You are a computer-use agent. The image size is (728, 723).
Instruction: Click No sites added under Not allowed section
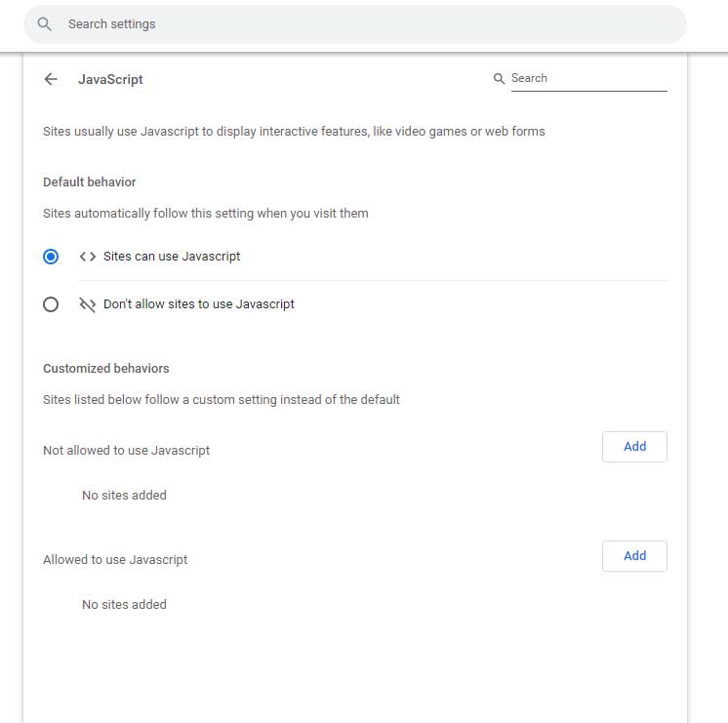pos(124,495)
